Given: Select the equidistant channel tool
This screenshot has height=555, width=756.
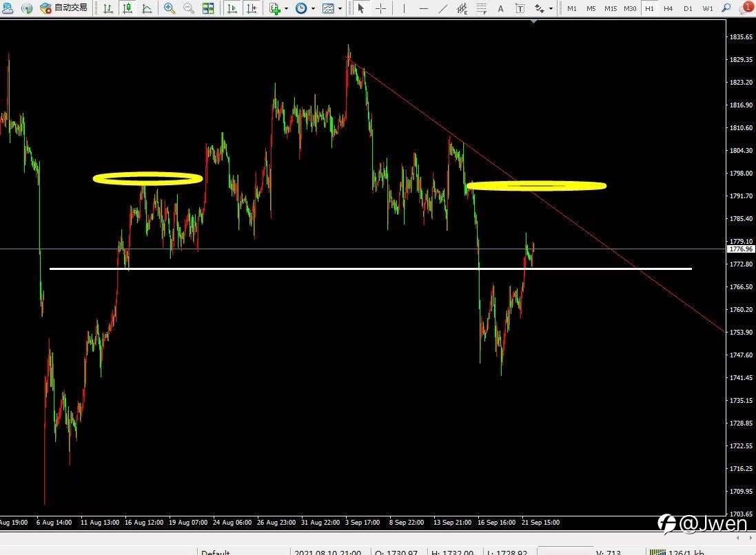Looking at the screenshot, I should (x=462, y=8).
